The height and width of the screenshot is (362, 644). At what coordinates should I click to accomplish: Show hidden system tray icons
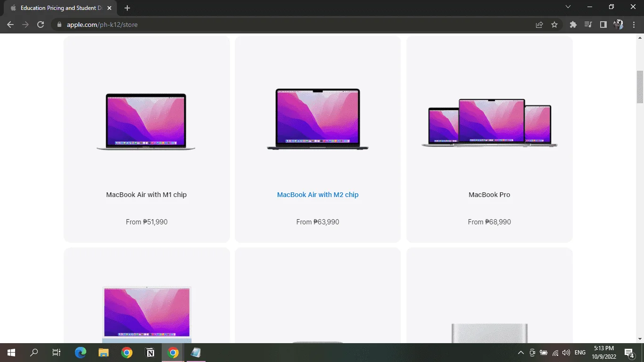[520, 353]
